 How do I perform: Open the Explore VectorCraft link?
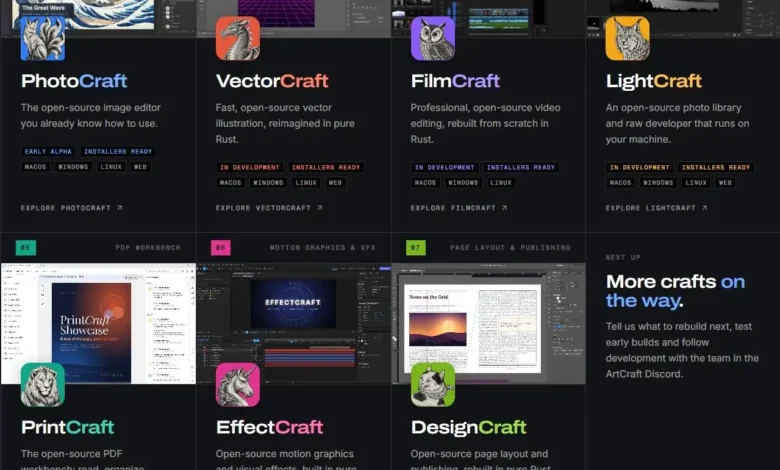click(269, 208)
